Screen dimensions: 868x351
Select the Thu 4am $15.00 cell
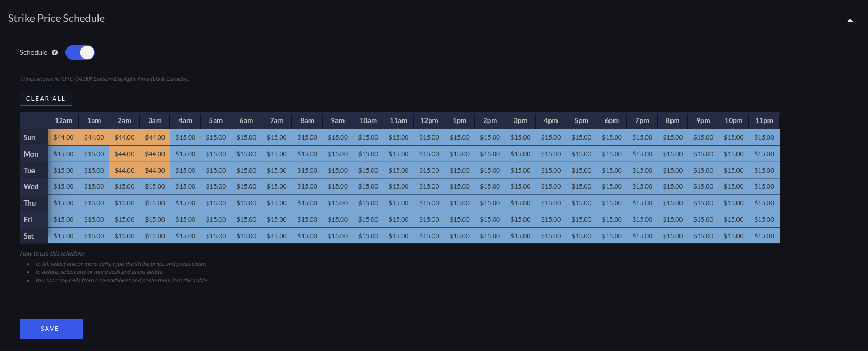point(185,203)
